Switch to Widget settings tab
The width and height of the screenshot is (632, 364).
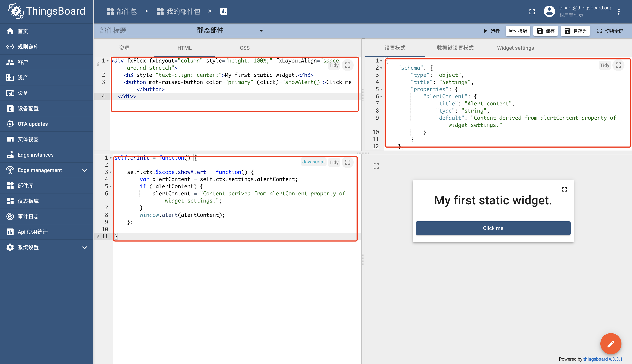(x=515, y=48)
